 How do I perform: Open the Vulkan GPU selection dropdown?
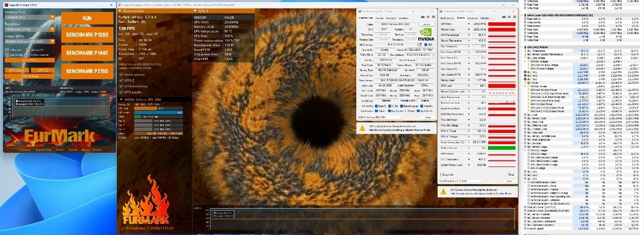click(52, 42)
